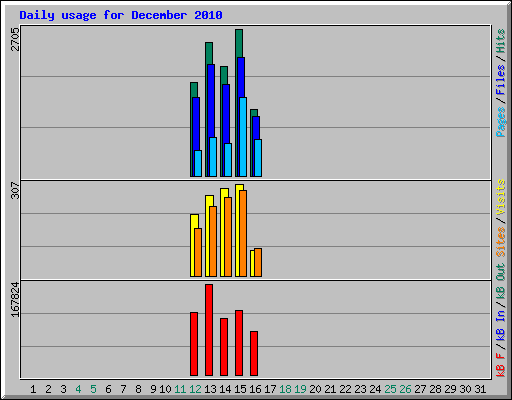Click day 14 on the x-axis
The image size is (512, 400).
pyautogui.click(x=225, y=389)
